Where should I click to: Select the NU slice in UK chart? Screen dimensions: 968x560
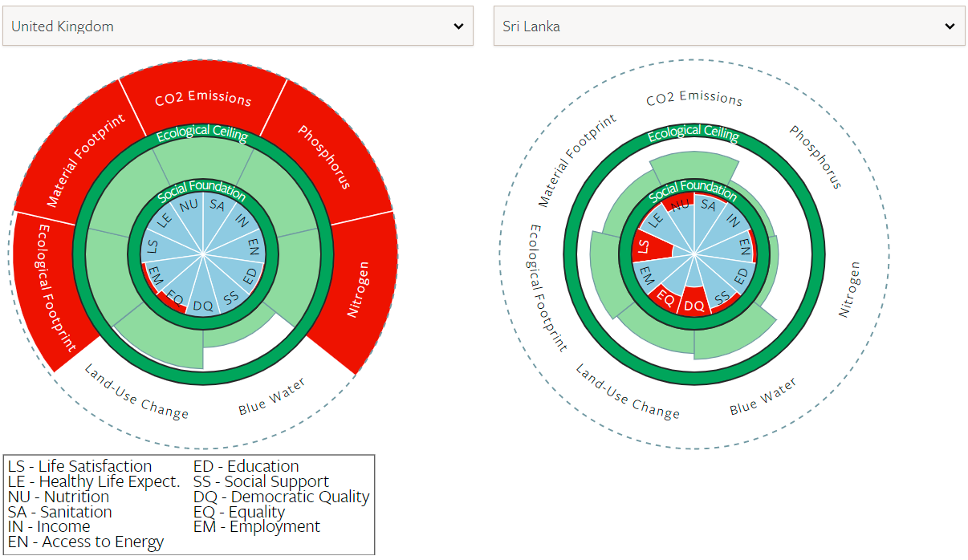point(189,205)
